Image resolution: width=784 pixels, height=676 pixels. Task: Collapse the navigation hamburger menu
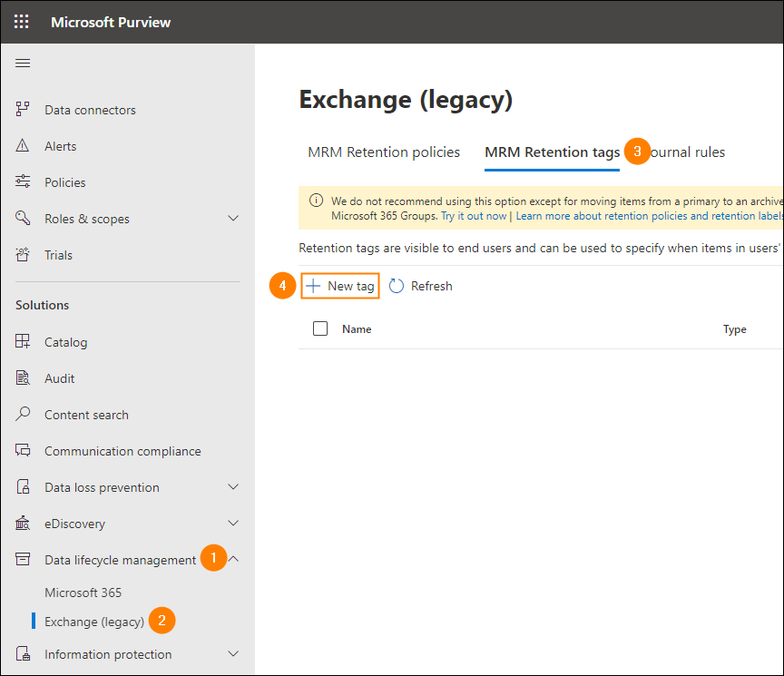[23, 63]
